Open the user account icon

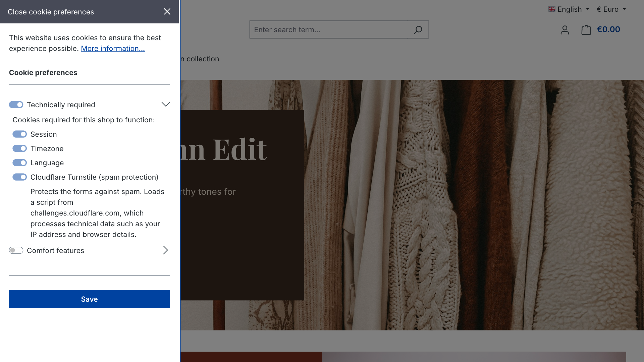(x=565, y=30)
